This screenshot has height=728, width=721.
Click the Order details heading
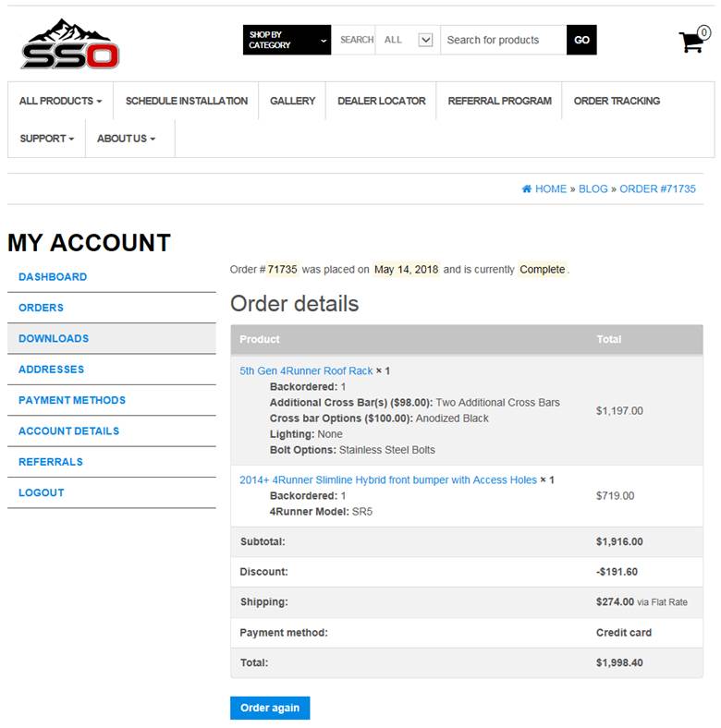pos(294,304)
